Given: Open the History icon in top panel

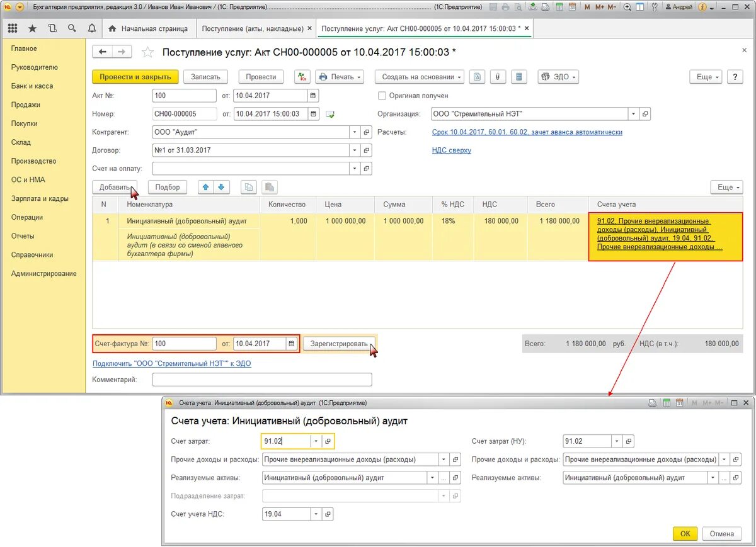Looking at the screenshot, I should [x=52, y=29].
